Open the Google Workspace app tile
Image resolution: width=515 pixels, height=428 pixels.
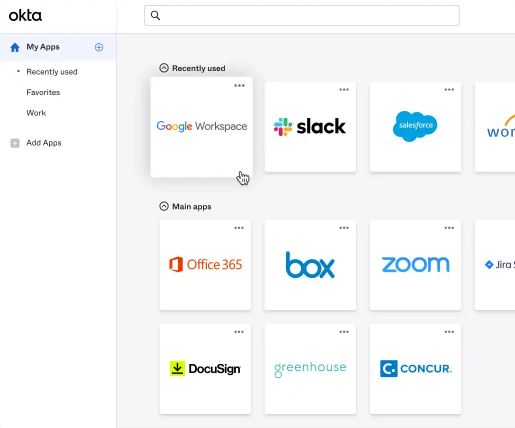pos(202,127)
